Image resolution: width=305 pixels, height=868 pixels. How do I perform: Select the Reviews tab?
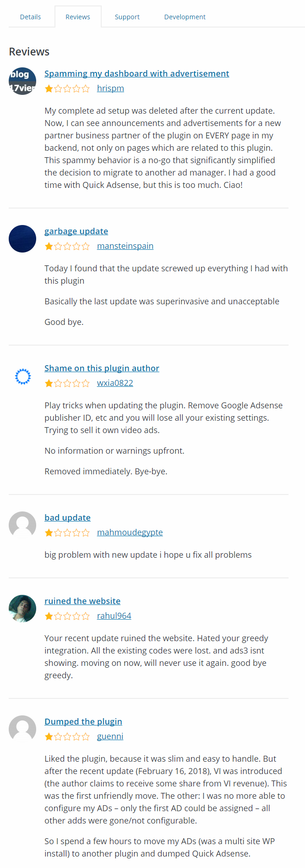point(78,17)
